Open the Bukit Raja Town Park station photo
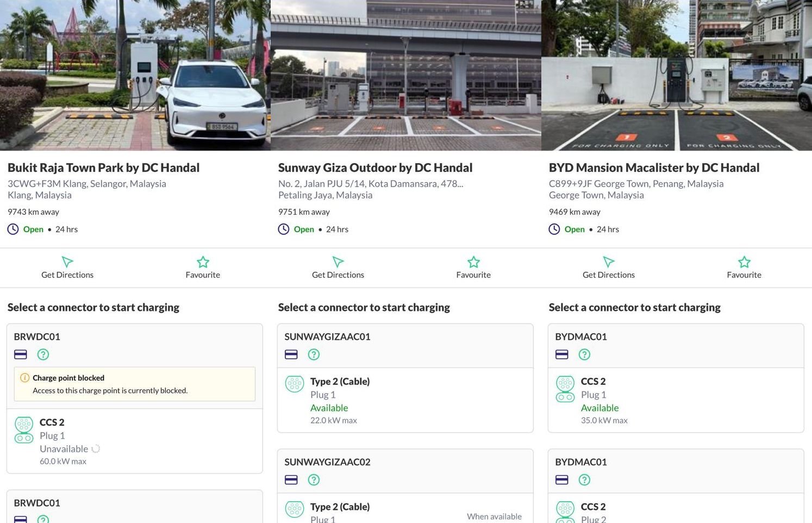 pyautogui.click(x=135, y=75)
